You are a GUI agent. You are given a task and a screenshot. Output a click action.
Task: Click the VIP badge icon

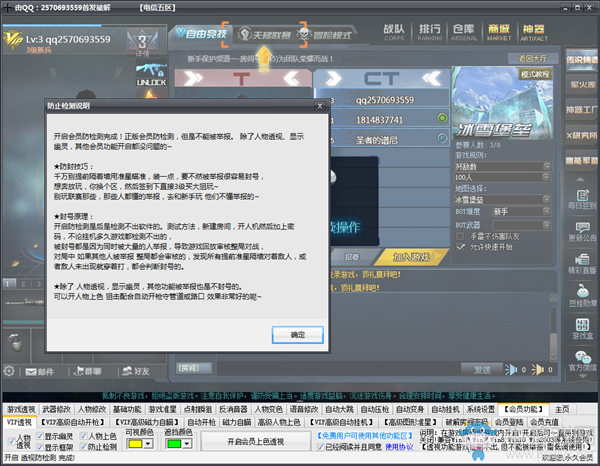coord(13,40)
